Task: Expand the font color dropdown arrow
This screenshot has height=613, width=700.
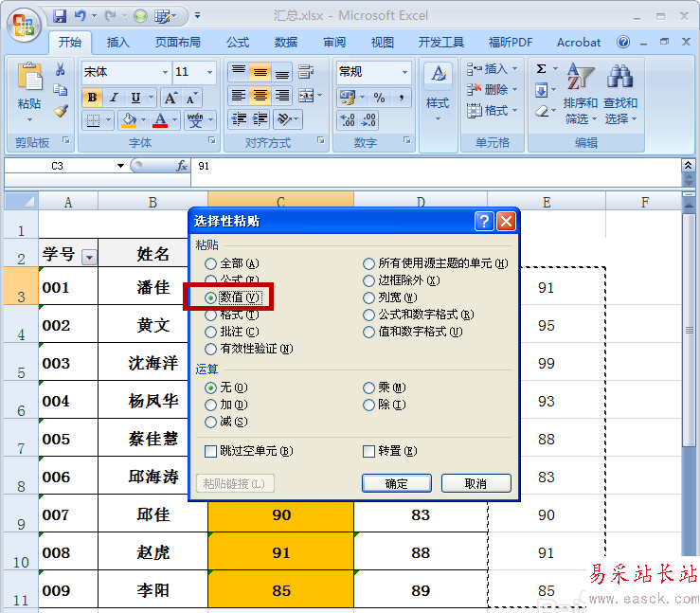Action: pyautogui.click(x=174, y=120)
